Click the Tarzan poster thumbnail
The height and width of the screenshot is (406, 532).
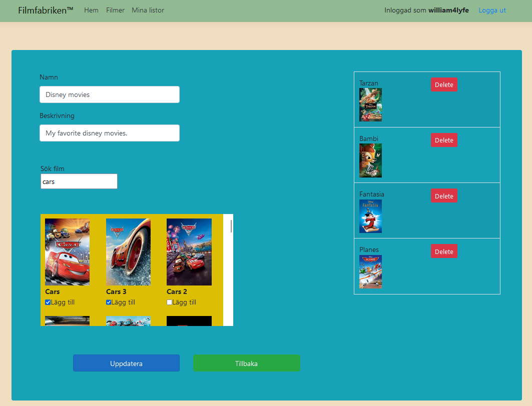pyautogui.click(x=370, y=104)
